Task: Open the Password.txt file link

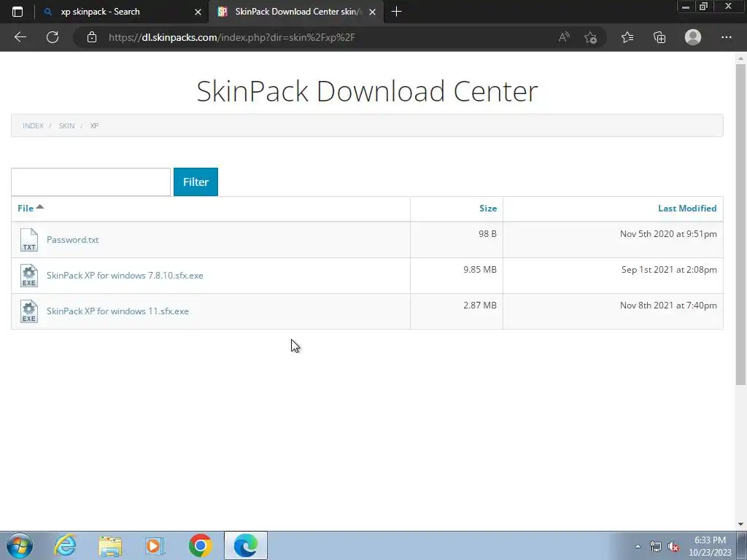Action: [x=72, y=239]
